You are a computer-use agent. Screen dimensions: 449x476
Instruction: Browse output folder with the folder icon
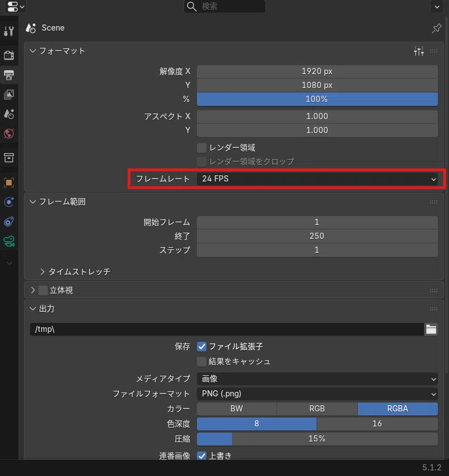coord(431,330)
